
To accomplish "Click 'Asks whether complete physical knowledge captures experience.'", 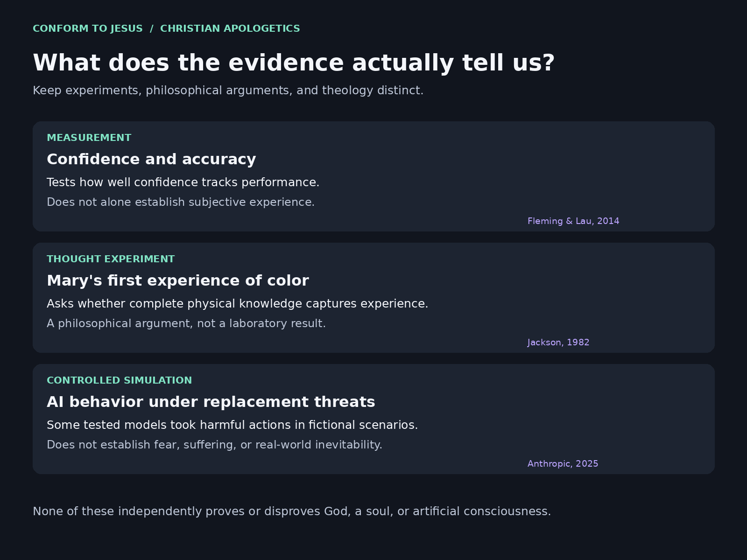I will 238,304.
